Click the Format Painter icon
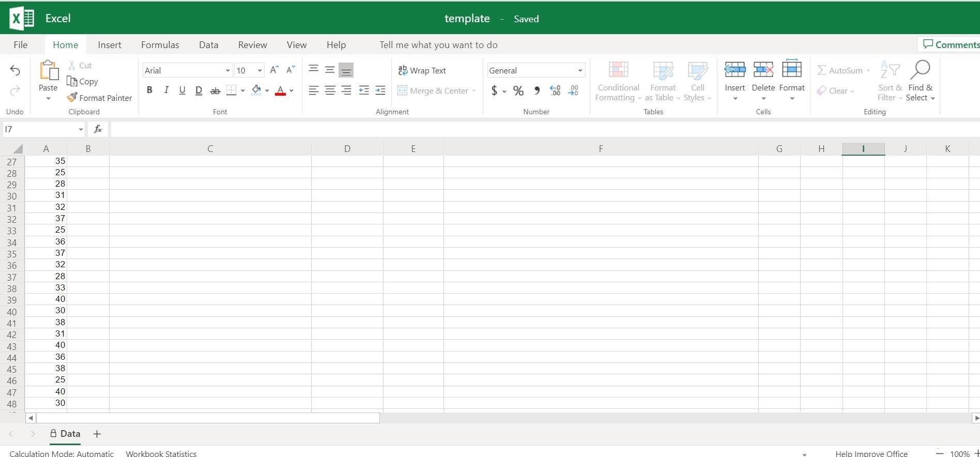This screenshot has width=980, height=457. pyautogui.click(x=72, y=98)
